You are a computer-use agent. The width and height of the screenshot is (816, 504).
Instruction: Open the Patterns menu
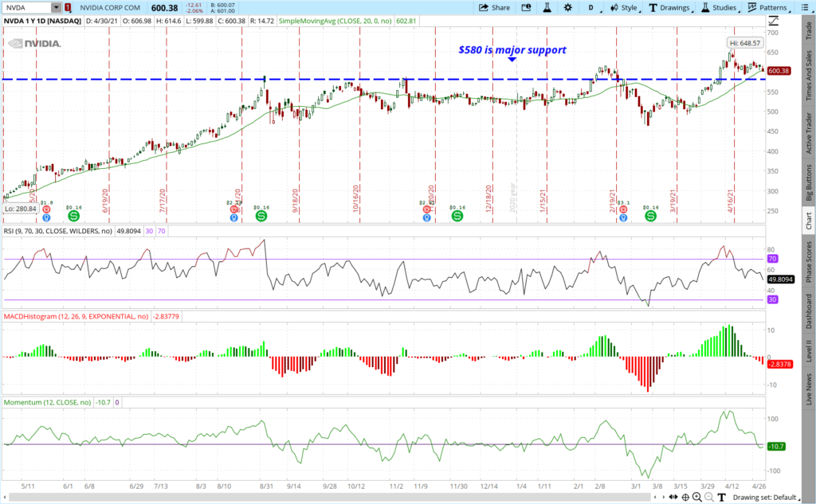point(768,7)
